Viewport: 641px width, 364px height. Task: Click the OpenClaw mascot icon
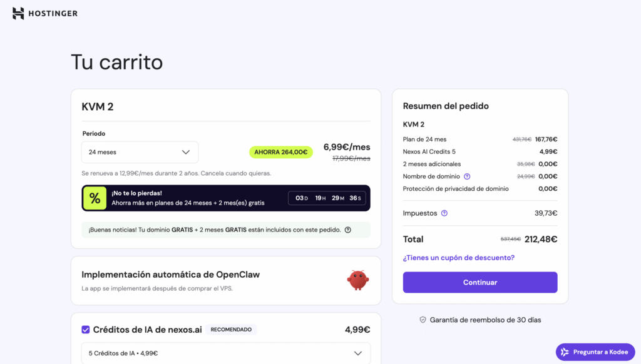click(x=357, y=280)
